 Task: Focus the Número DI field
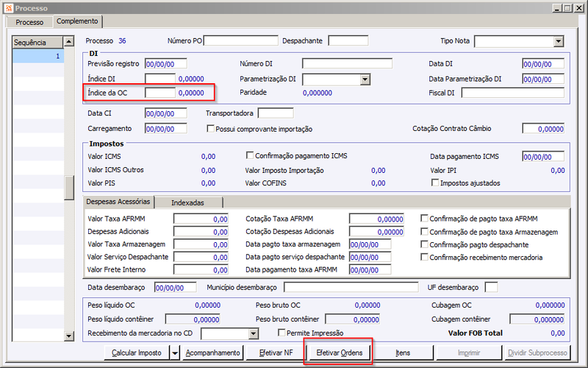[x=347, y=63]
